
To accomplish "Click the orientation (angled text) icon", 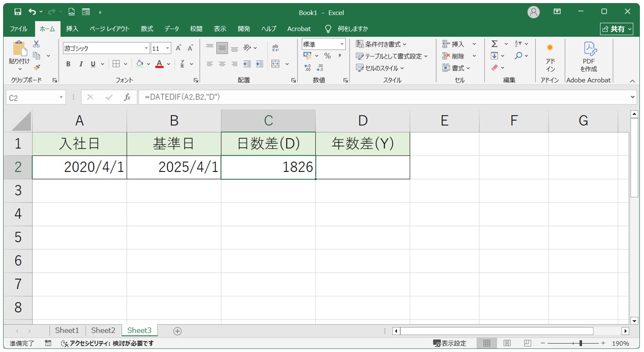I will click(248, 48).
